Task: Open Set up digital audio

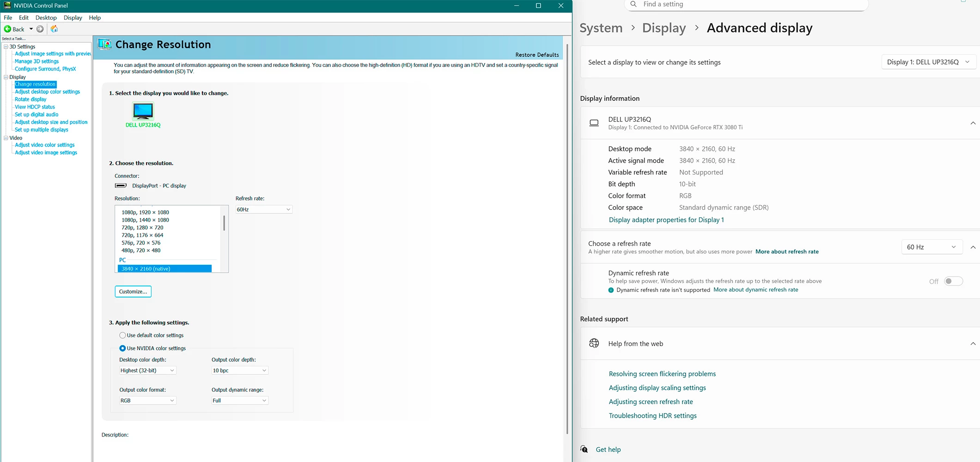Action: 37,115
